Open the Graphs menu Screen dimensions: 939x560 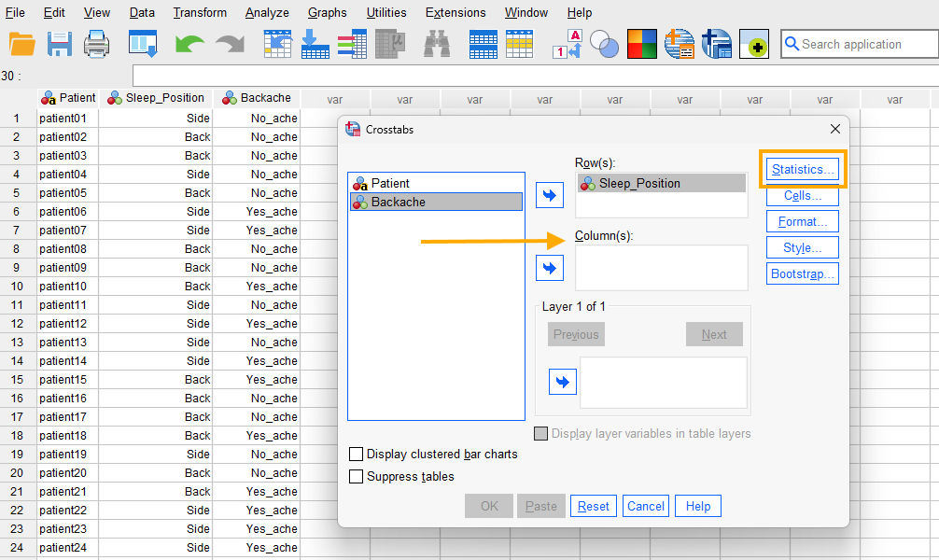click(327, 12)
